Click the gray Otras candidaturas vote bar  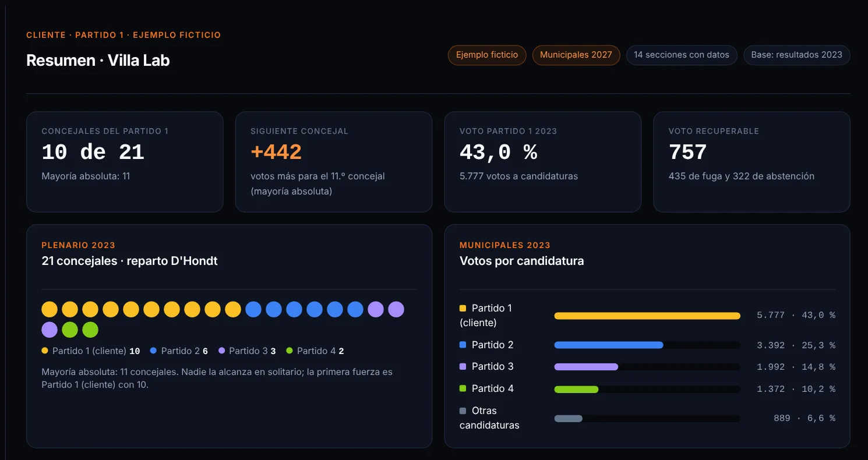pos(568,418)
